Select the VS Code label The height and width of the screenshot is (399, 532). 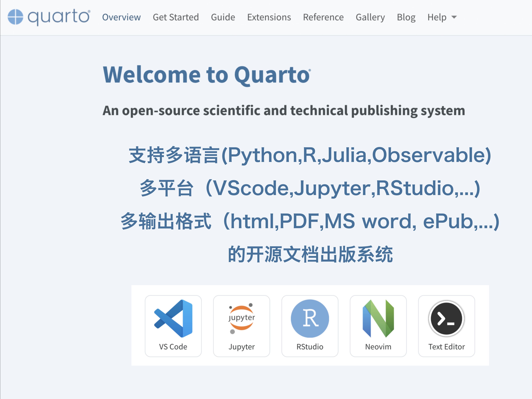[173, 347]
